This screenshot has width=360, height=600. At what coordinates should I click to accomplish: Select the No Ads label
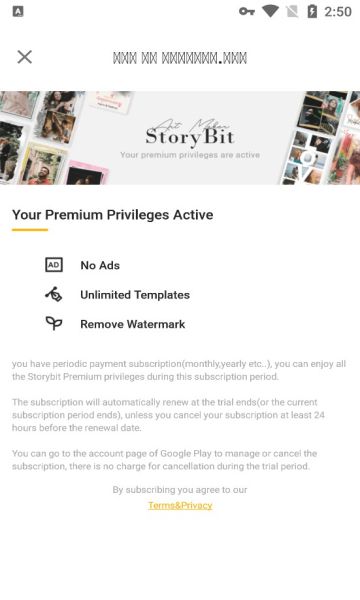click(100, 265)
